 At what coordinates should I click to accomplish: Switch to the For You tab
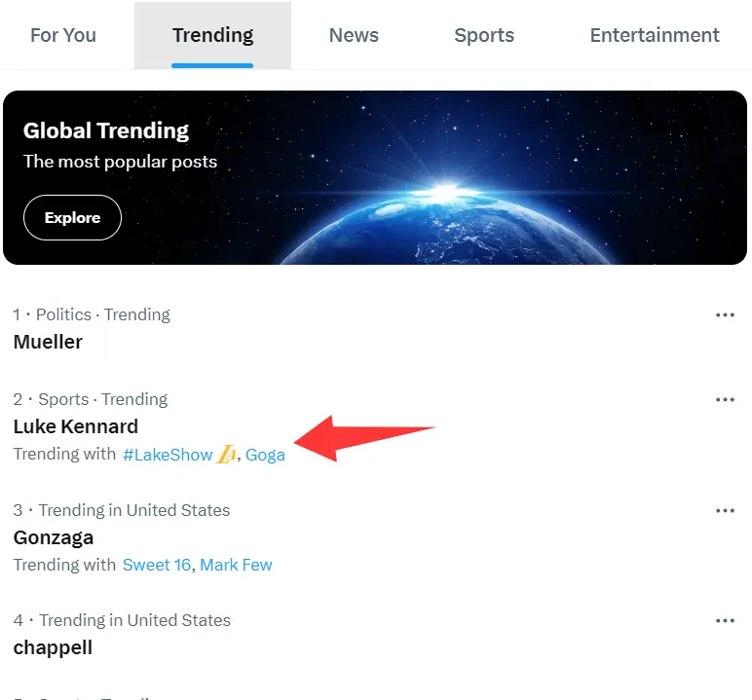(x=63, y=36)
